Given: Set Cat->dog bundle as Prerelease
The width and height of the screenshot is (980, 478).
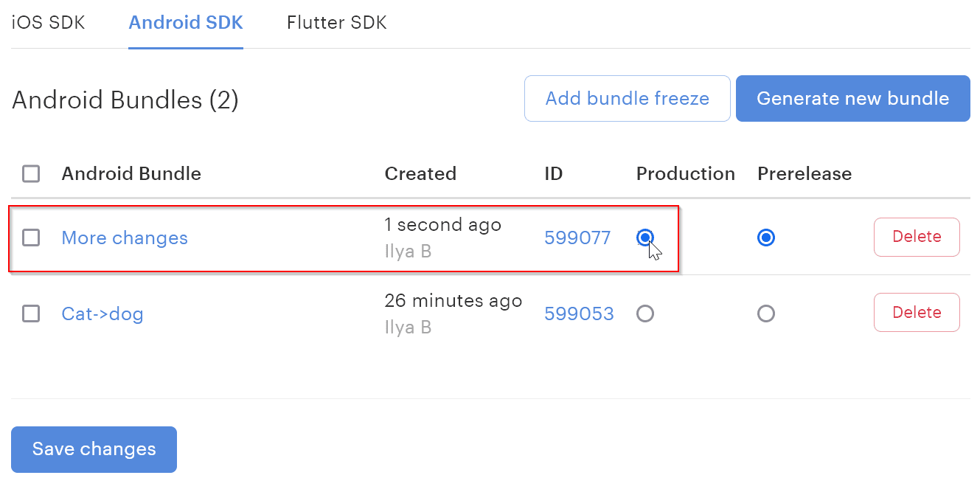Looking at the screenshot, I should pos(766,314).
